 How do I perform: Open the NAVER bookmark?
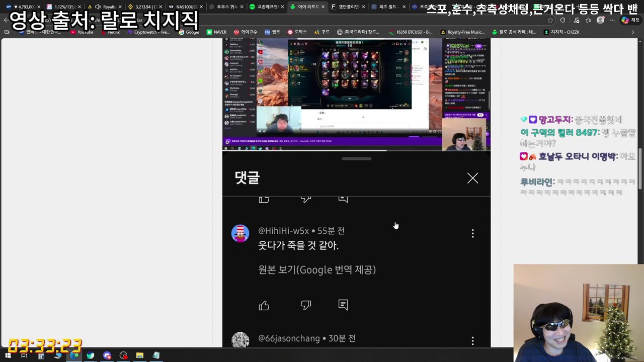[216, 32]
